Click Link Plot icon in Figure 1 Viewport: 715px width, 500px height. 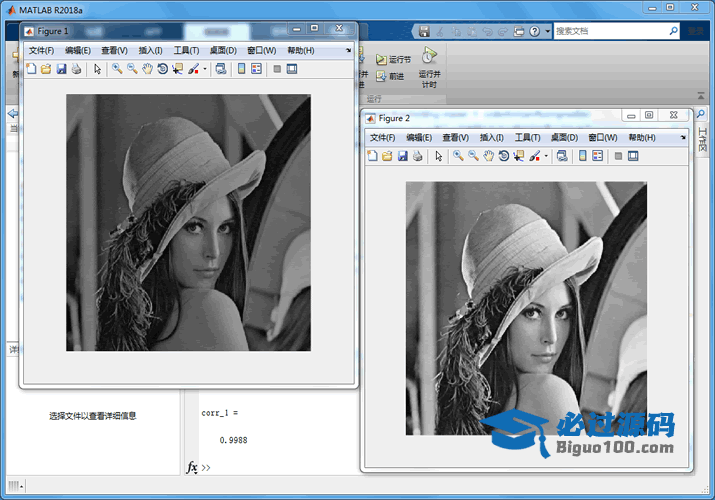(x=221, y=69)
